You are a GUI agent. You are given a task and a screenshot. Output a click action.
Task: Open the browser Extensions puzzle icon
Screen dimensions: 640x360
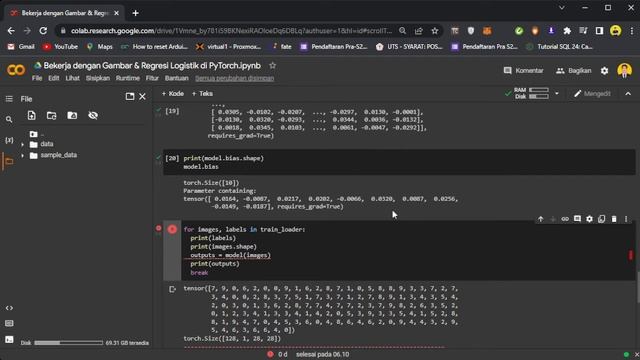click(567, 31)
